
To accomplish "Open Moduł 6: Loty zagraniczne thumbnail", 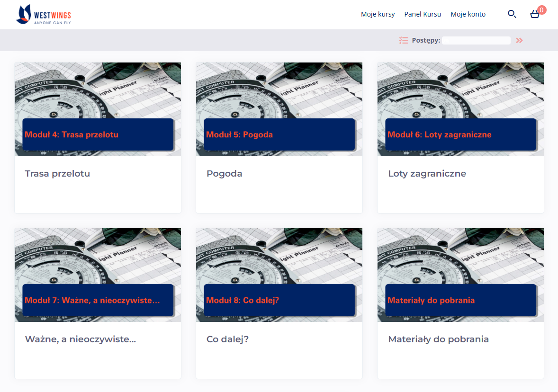I will [x=460, y=109].
